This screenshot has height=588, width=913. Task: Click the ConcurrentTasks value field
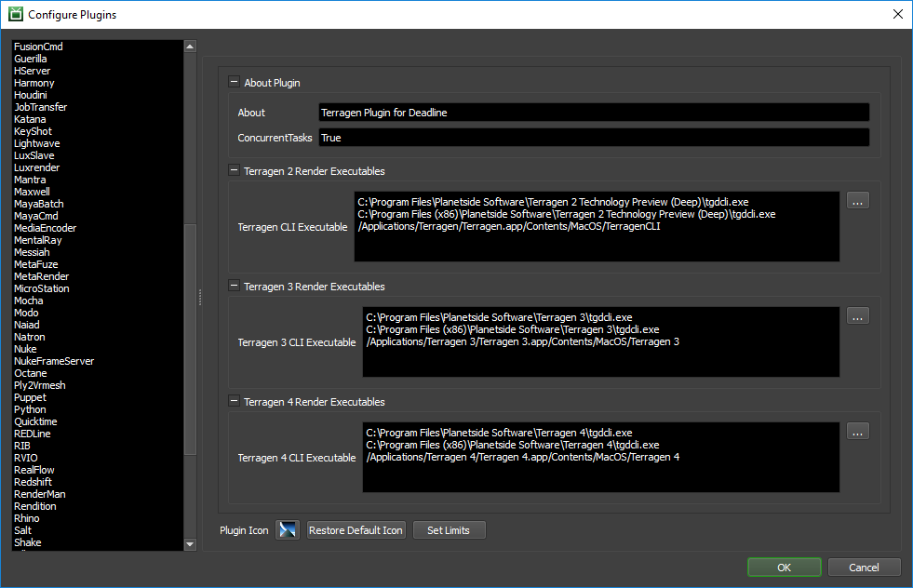(x=593, y=138)
